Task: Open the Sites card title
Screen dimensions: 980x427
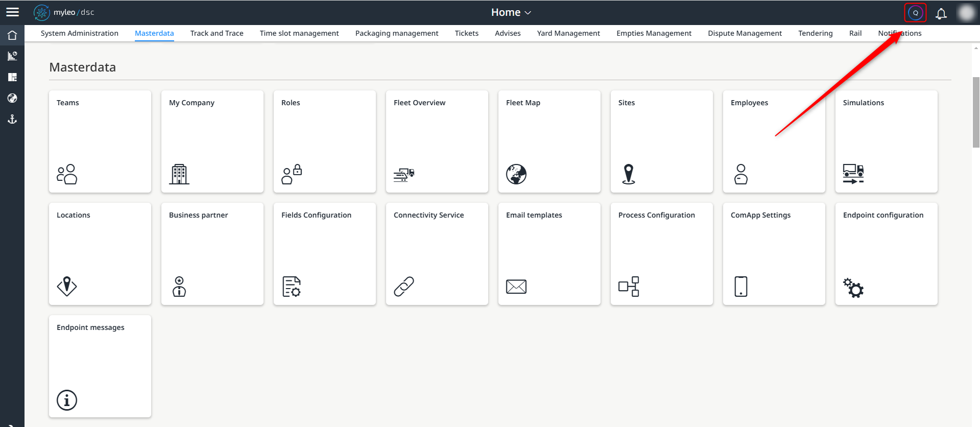Action: coord(627,103)
